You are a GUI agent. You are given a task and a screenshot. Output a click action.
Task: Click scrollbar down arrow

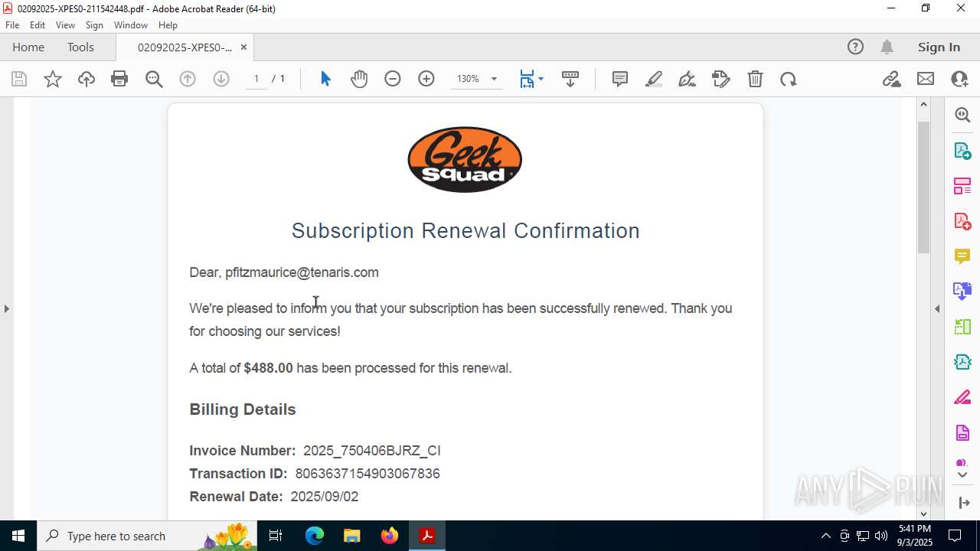point(923,514)
